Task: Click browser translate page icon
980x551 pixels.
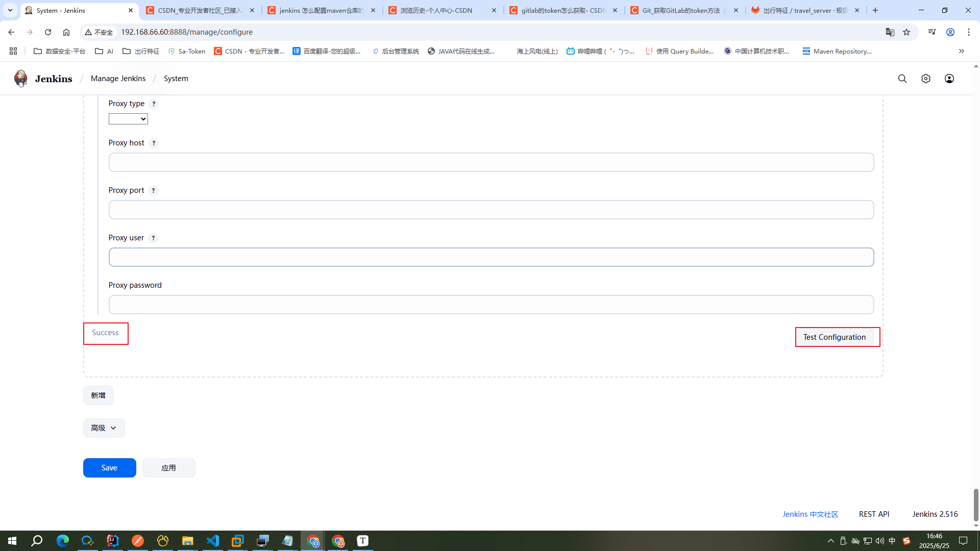Action: [x=890, y=32]
